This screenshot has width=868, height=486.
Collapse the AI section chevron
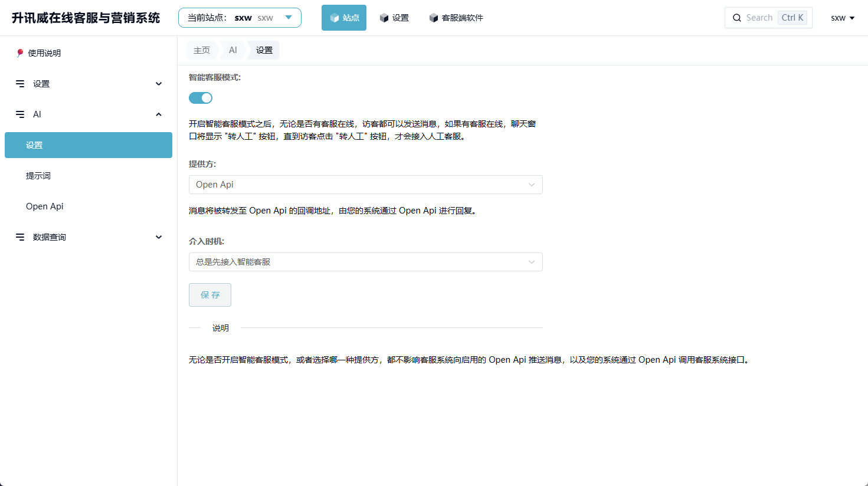[x=159, y=114]
